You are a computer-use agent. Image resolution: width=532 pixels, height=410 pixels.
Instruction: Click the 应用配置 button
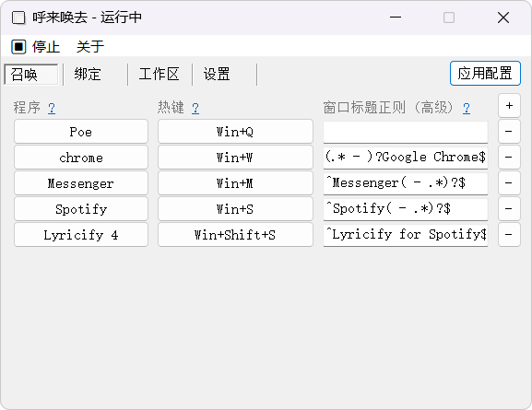[x=485, y=74]
